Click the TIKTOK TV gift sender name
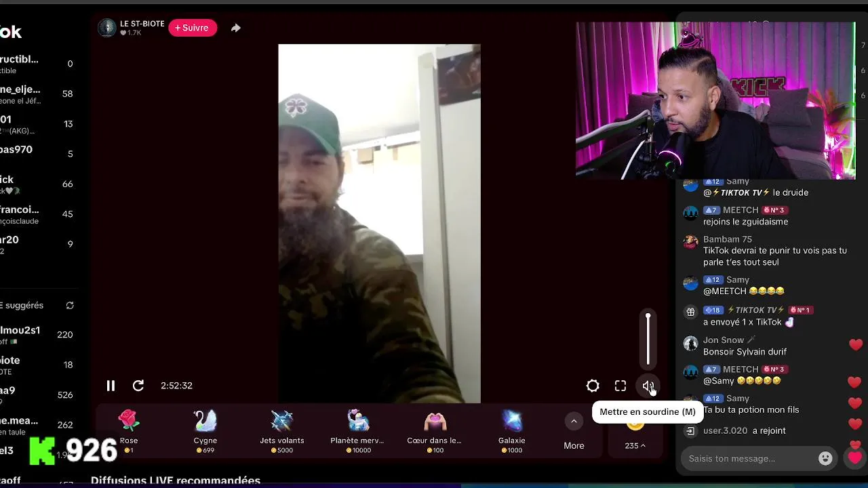 (755, 310)
